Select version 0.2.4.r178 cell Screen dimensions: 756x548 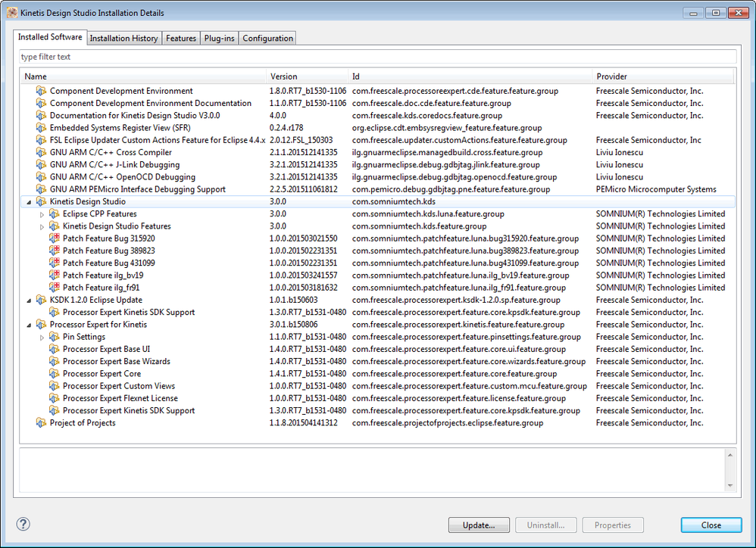tap(286, 128)
